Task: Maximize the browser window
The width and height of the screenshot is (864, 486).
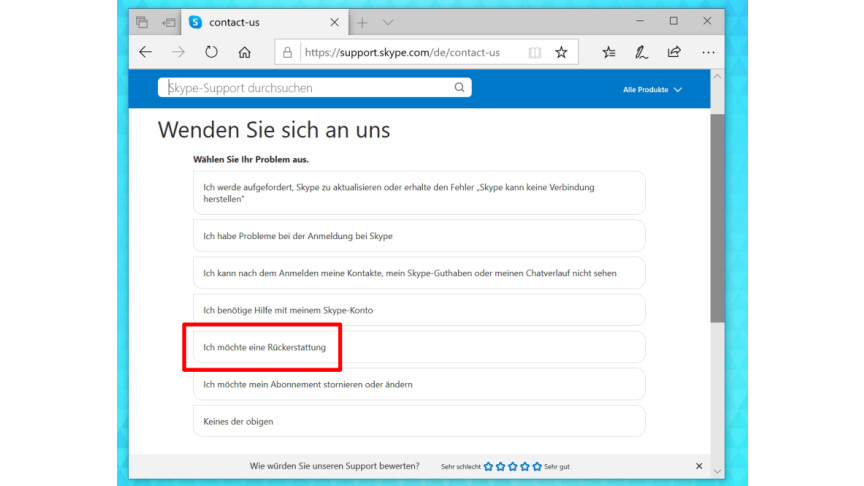Action: [673, 21]
